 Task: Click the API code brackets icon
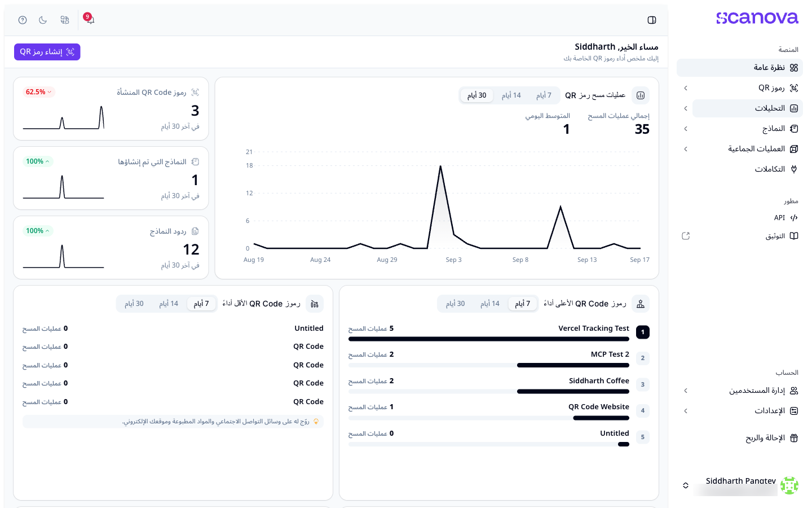click(x=794, y=218)
